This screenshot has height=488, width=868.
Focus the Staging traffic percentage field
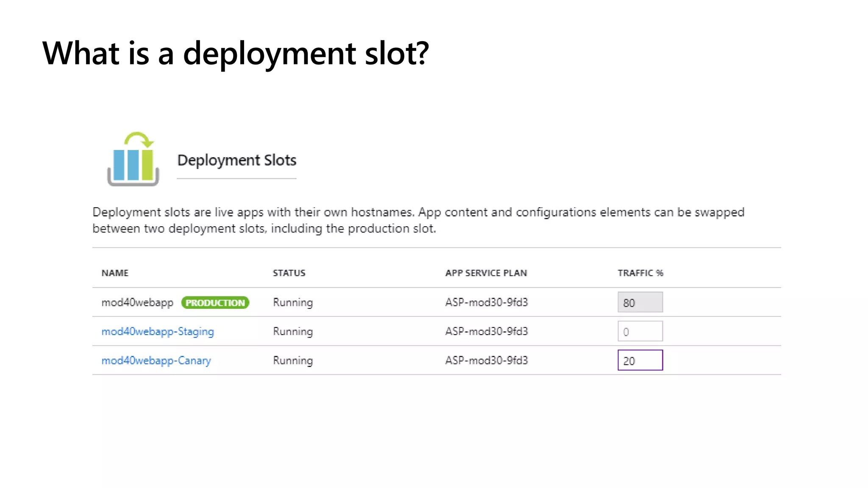coord(640,331)
